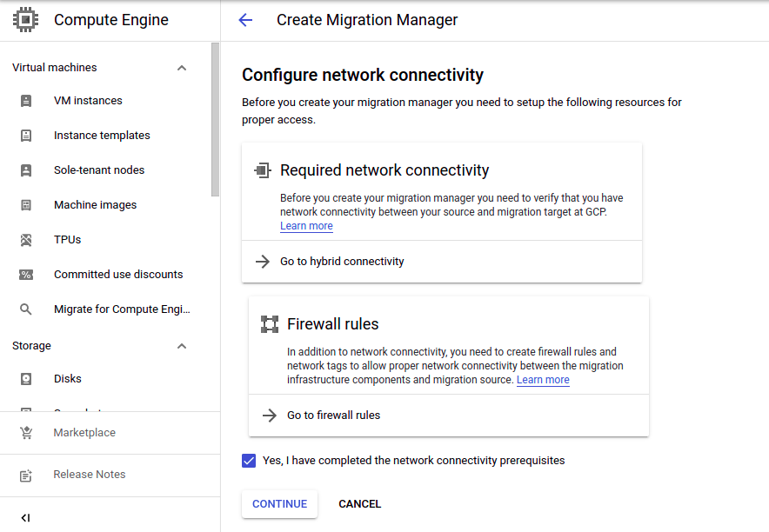Click the Marketplace cart icon
Image resolution: width=769 pixels, height=532 pixels.
tap(26, 433)
